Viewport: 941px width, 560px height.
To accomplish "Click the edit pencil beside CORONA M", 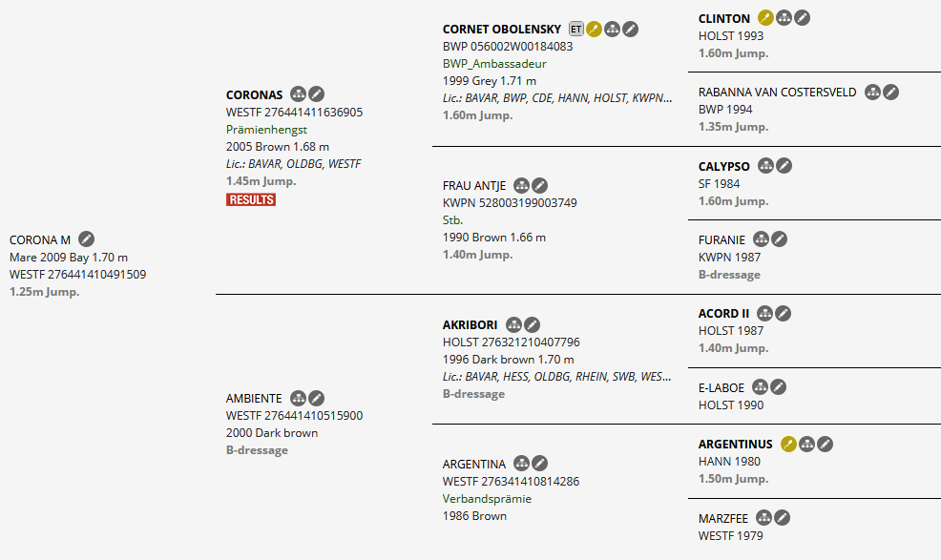I will click(86, 239).
